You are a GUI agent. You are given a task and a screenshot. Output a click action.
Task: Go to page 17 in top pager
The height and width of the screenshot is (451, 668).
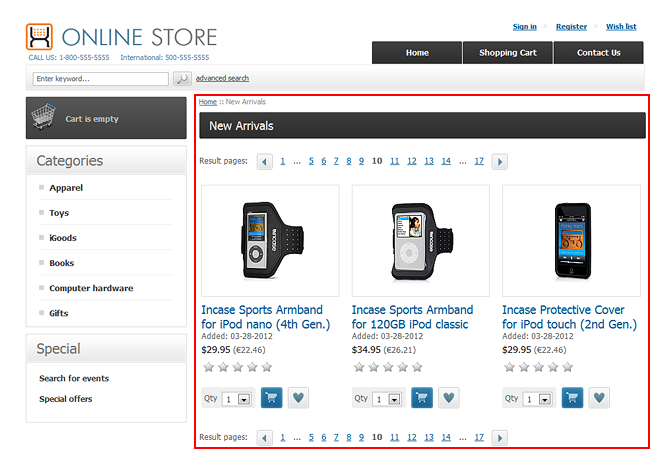point(479,161)
